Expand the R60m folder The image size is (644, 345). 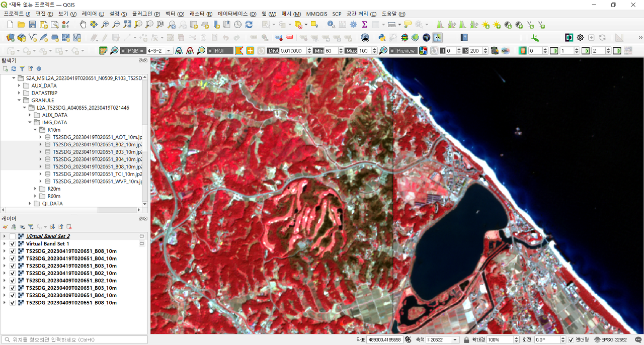click(36, 196)
